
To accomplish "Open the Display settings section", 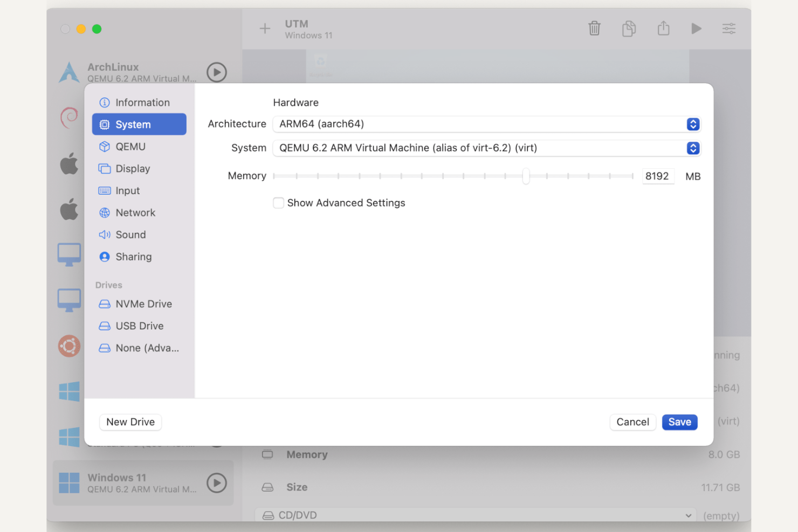I will pyautogui.click(x=139, y=169).
